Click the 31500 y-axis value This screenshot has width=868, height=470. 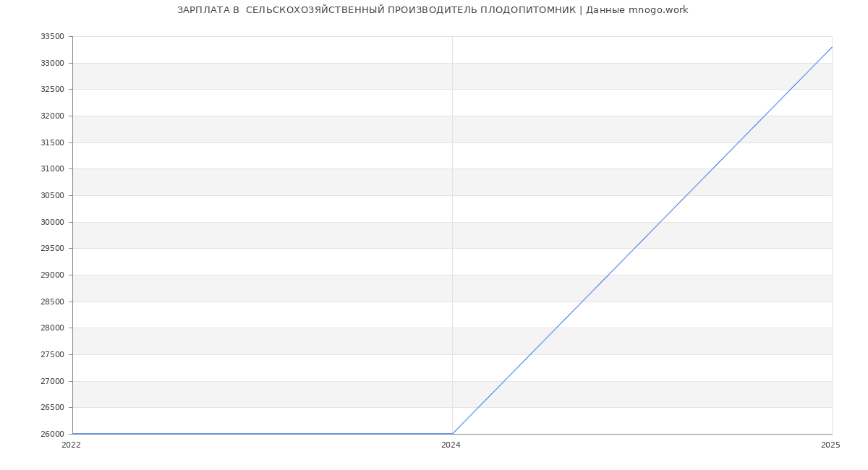(52, 142)
